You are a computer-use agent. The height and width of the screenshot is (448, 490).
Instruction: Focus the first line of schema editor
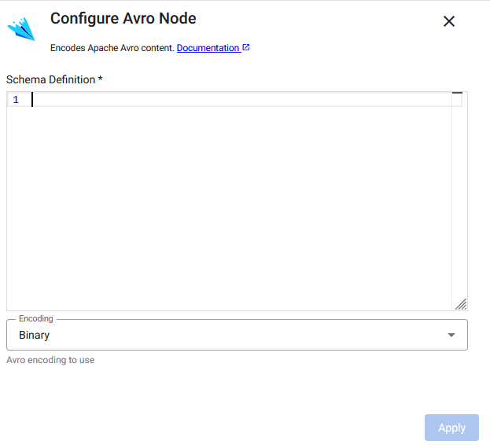[236, 100]
